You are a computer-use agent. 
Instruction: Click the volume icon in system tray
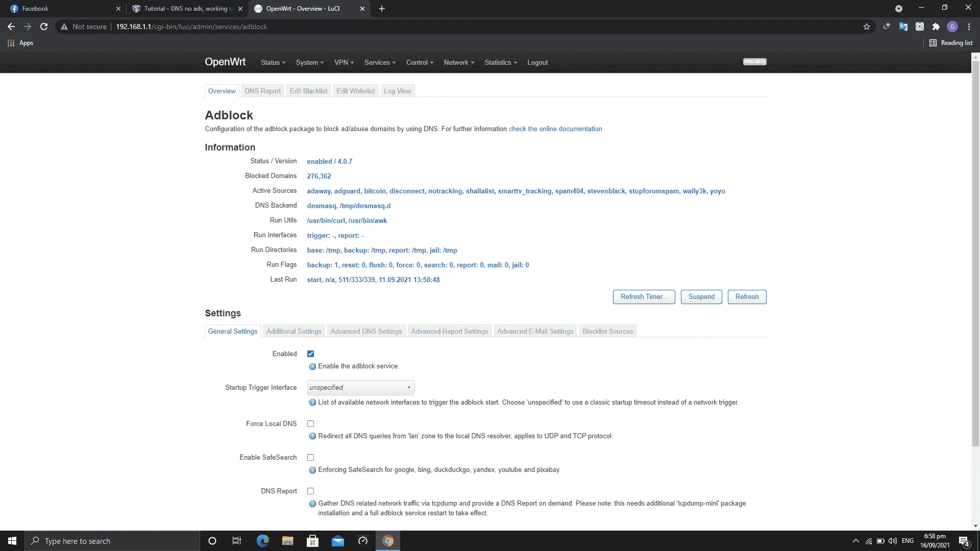click(x=893, y=541)
